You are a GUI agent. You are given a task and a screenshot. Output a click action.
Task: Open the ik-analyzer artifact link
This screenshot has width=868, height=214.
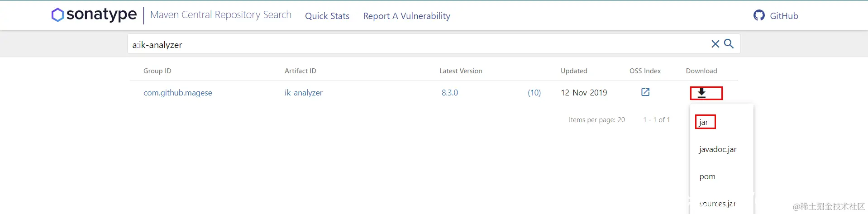click(304, 93)
